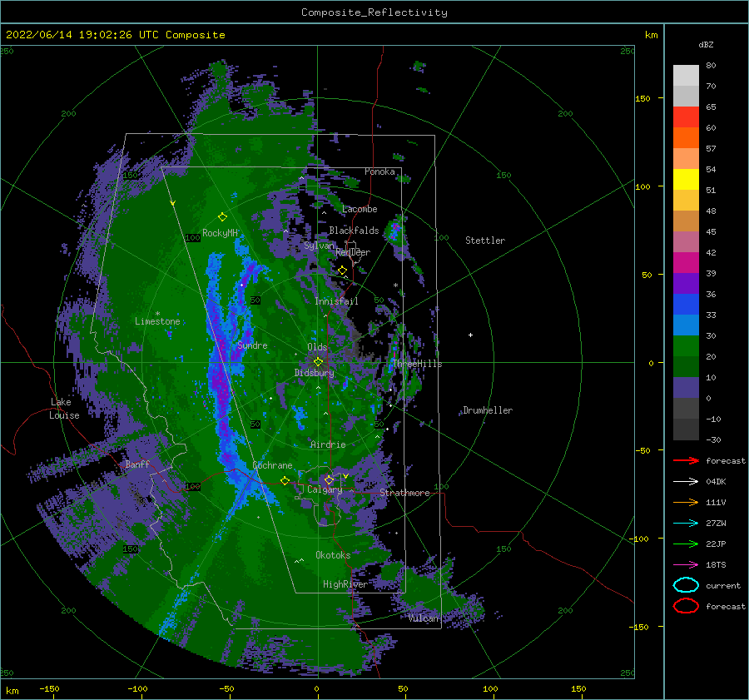Viewport: 749px width, 700px height.
Task: Click the Lacombe label
Action: 360,209
